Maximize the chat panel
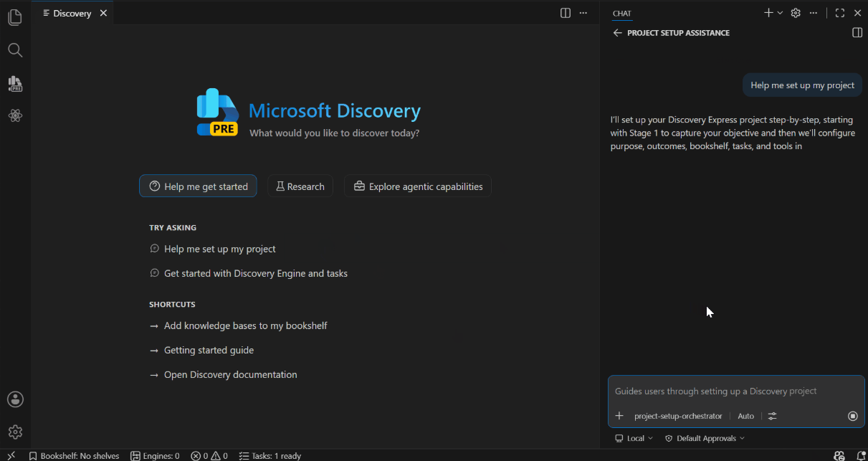The image size is (868, 461). click(840, 13)
